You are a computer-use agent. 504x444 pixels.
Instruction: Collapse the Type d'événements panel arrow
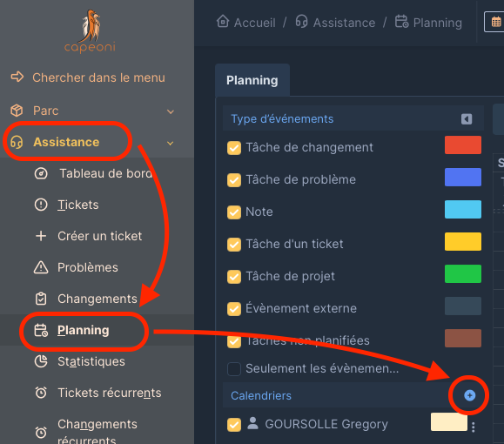click(x=467, y=119)
